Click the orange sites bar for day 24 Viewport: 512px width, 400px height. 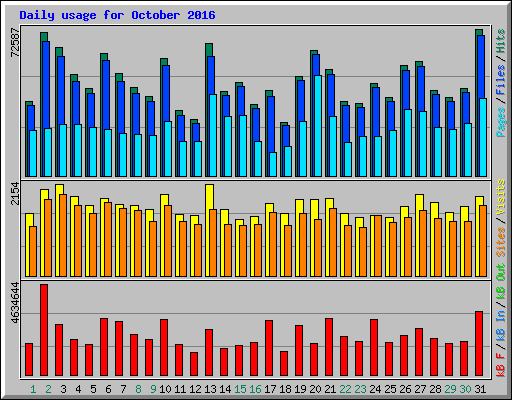point(378,246)
